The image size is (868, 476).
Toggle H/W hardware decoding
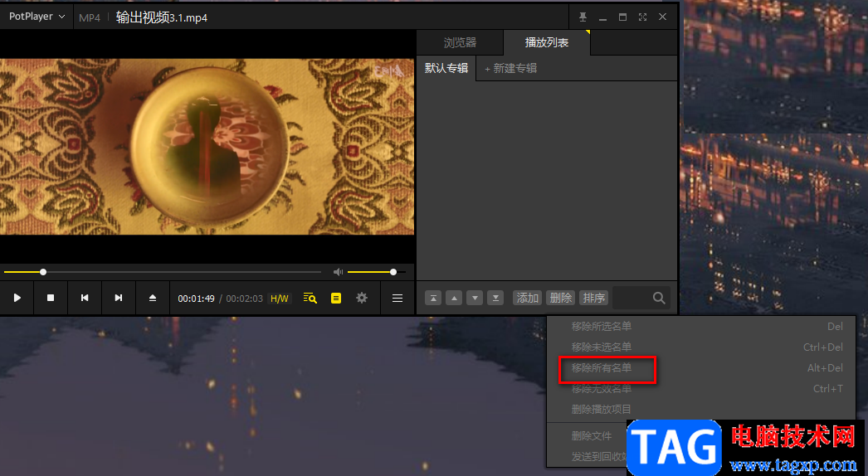pyautogui.click(x=279, y=299)
